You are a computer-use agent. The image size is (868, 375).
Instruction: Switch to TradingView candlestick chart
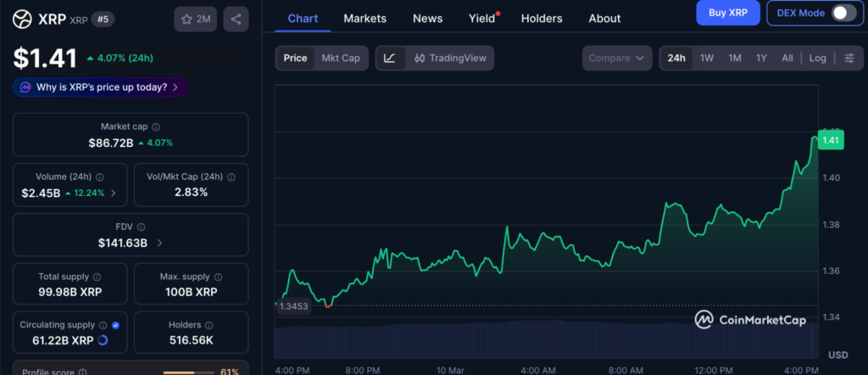click(x=450, y=58)
